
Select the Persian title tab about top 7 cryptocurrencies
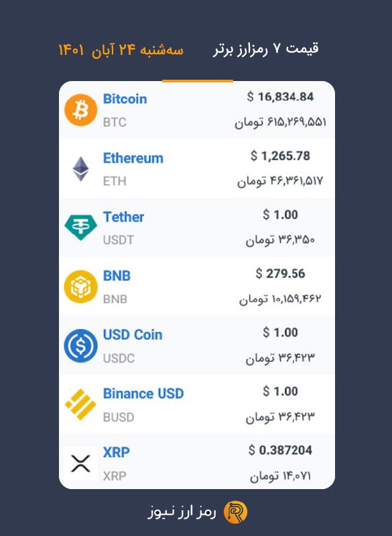[x=266, y=49]
